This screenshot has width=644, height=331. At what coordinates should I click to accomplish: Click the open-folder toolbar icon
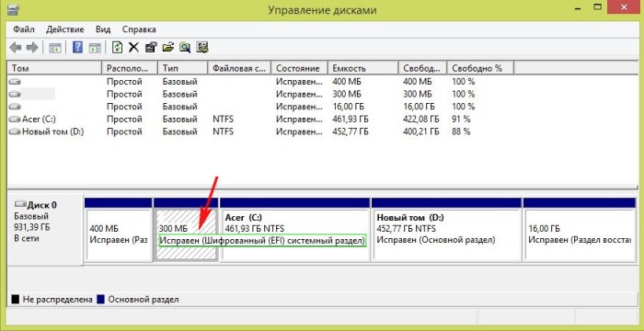tap(168, 48)
